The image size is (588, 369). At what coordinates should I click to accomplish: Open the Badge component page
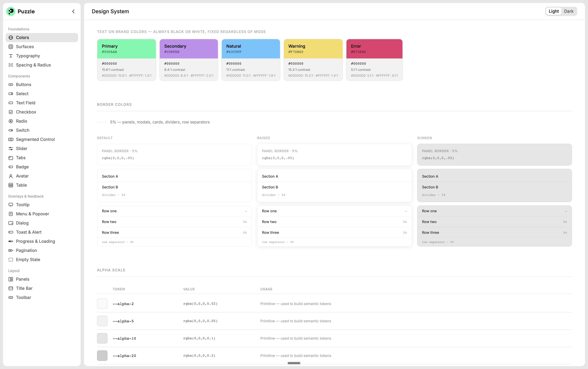coord(42,167)
